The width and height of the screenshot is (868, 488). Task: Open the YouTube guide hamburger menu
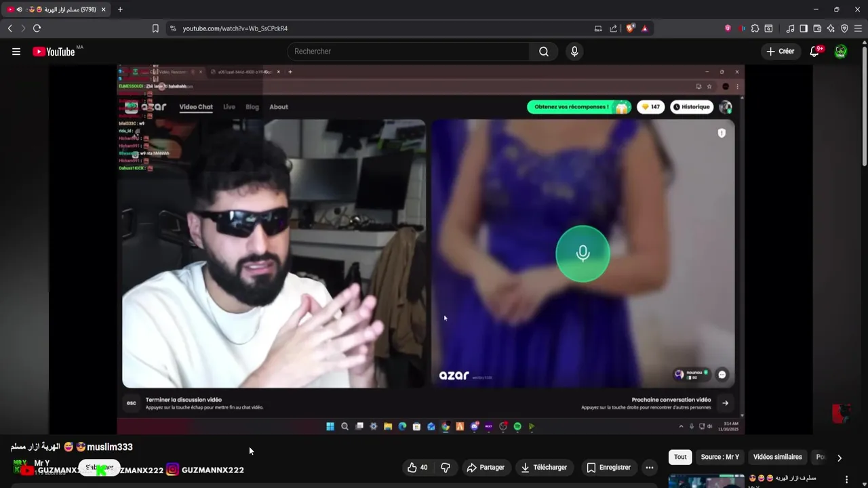click(x=16, y=52)
